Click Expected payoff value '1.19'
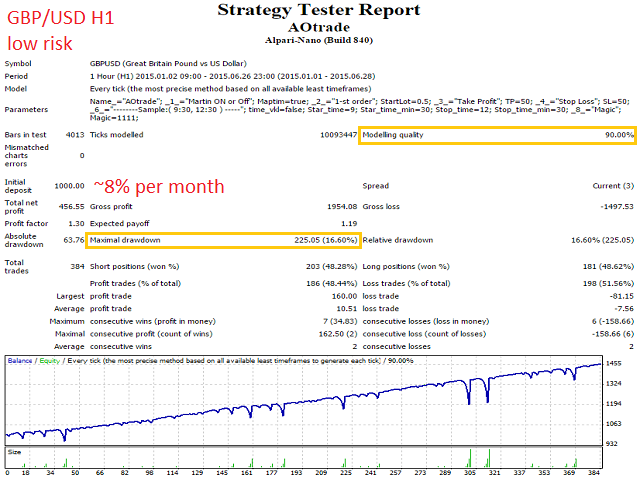This screenshot has width=640, height=480. tap(349, 224)
